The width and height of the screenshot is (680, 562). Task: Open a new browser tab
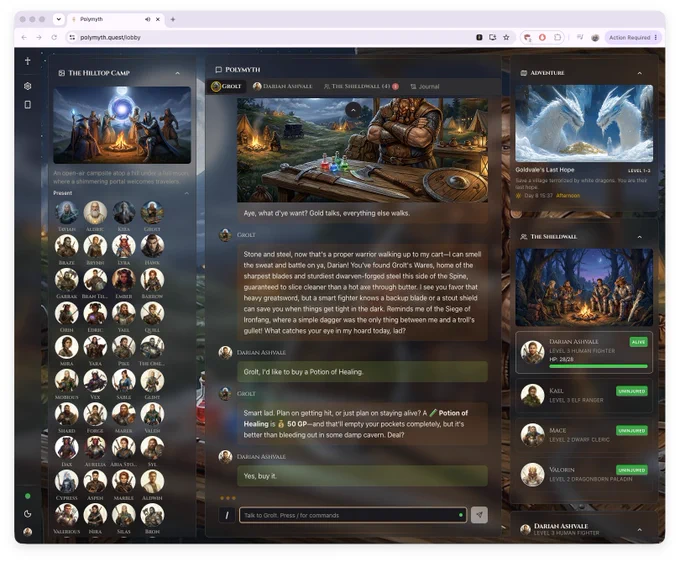173,19
